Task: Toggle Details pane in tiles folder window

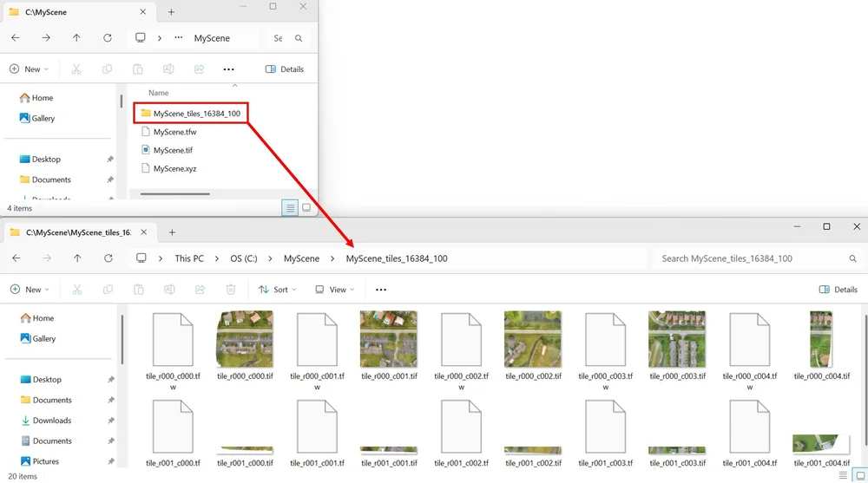Action: coord(838,290)
